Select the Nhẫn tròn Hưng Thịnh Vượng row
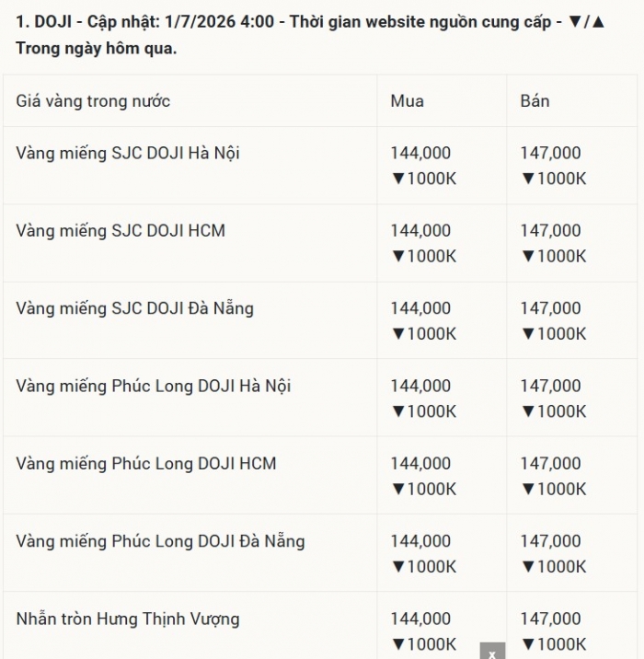Screen dimensions: 644x659 coord(320,626)
